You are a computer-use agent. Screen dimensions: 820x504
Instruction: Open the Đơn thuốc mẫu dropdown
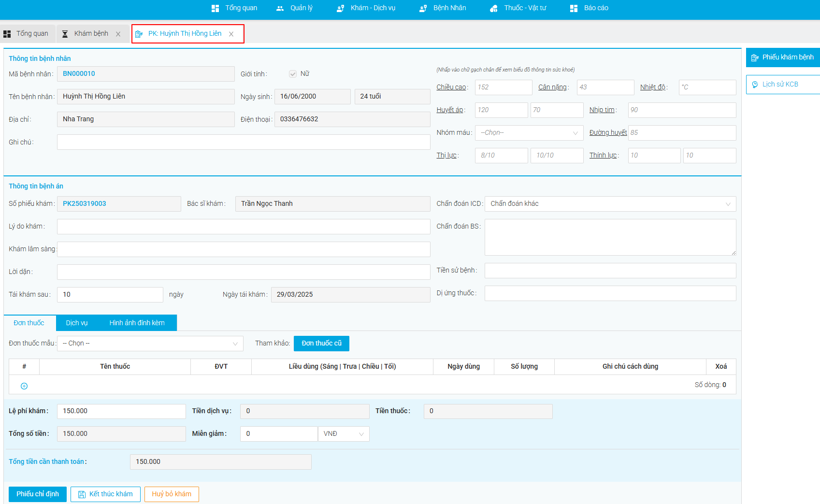pos(150,344)
